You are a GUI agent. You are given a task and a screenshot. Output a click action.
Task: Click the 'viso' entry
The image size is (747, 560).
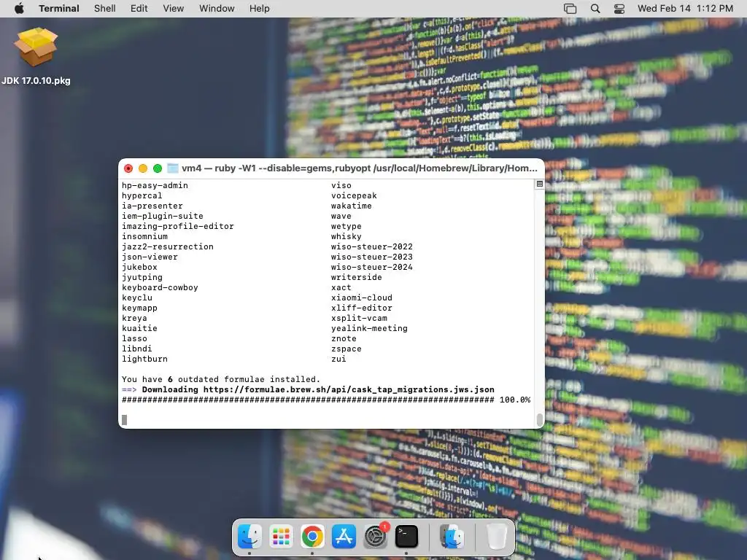(341, 186)
